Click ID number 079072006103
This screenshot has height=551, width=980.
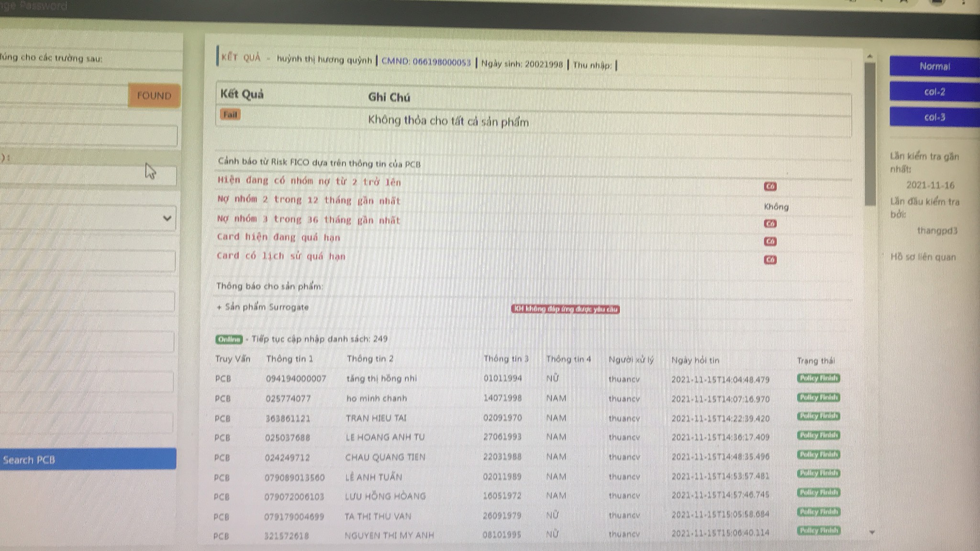point(294,497)
